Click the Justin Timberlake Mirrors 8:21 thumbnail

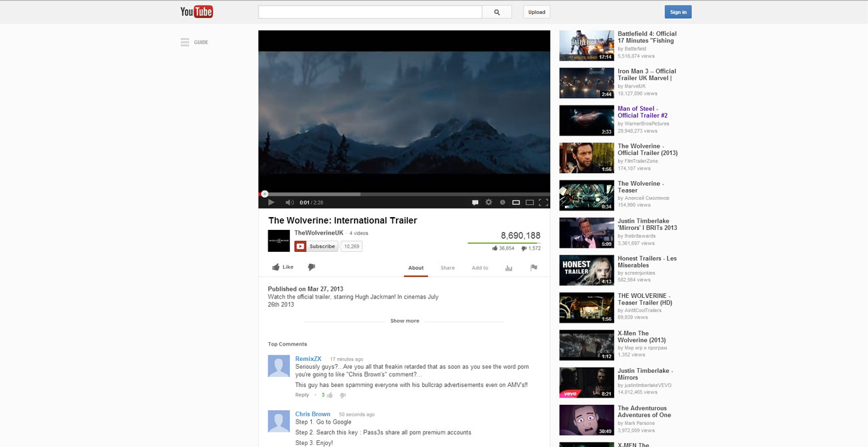[x=586, y=382]
